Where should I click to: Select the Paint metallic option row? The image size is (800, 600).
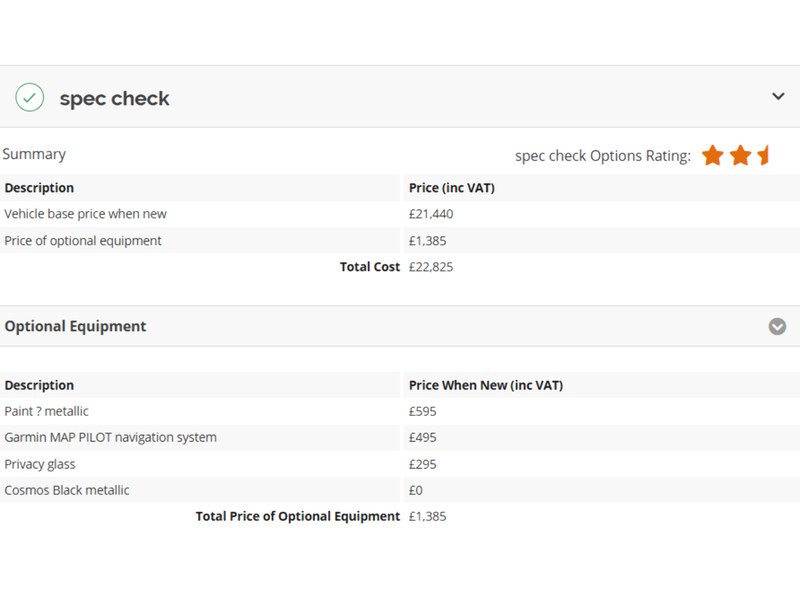point(46,411)
